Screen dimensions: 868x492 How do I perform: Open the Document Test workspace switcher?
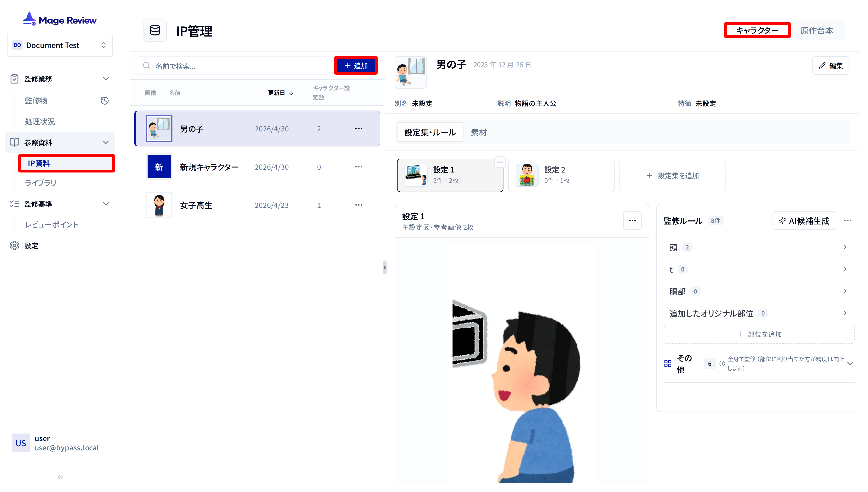(60, 45)
